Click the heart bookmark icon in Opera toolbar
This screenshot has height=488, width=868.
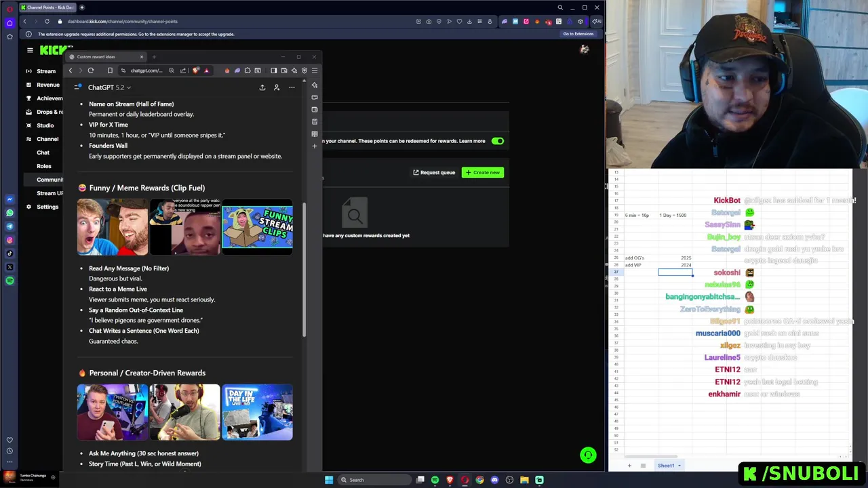459,21
